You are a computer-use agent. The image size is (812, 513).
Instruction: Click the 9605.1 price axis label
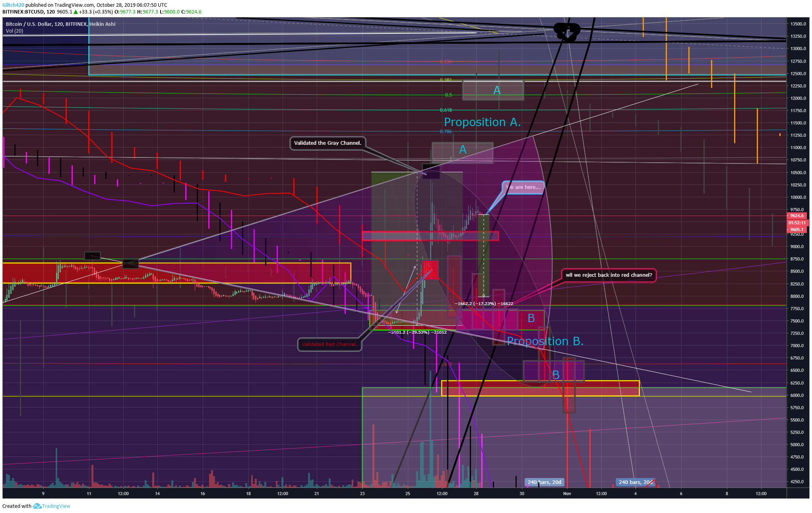tap(797, 229)
